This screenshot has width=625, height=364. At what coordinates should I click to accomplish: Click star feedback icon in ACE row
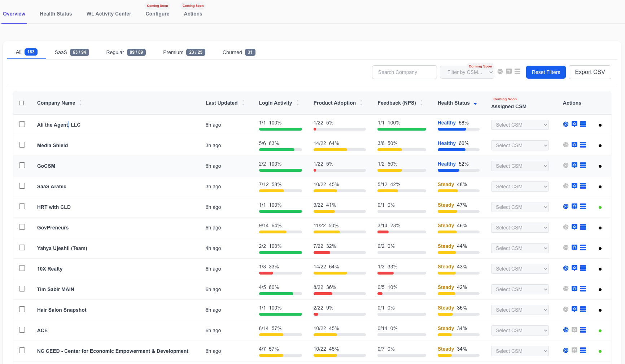pos(574,330)
